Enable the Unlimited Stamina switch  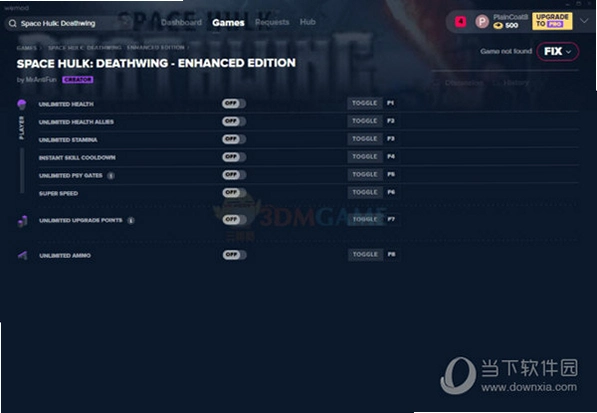(234, 139)
